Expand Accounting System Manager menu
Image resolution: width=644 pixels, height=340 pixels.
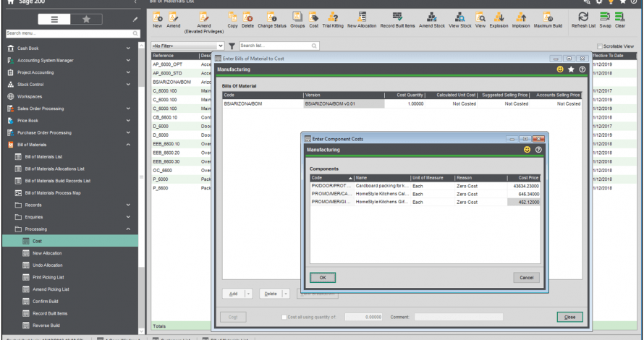point(128,60)
